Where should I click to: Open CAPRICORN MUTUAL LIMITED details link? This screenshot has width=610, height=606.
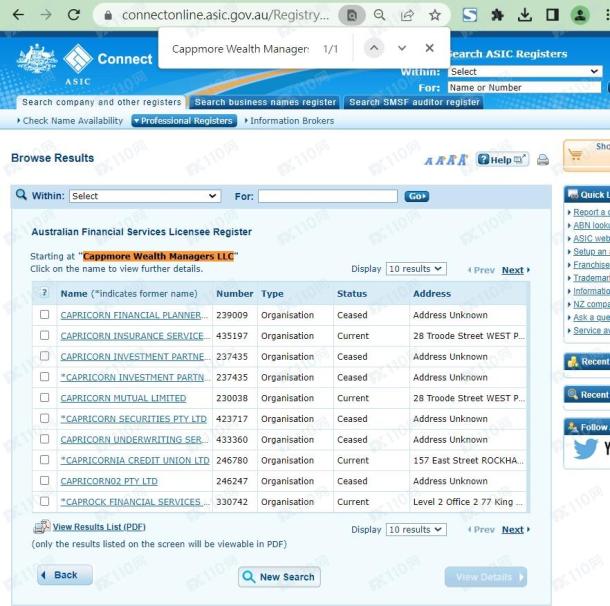pyautogui.click(x=123, y=398)
